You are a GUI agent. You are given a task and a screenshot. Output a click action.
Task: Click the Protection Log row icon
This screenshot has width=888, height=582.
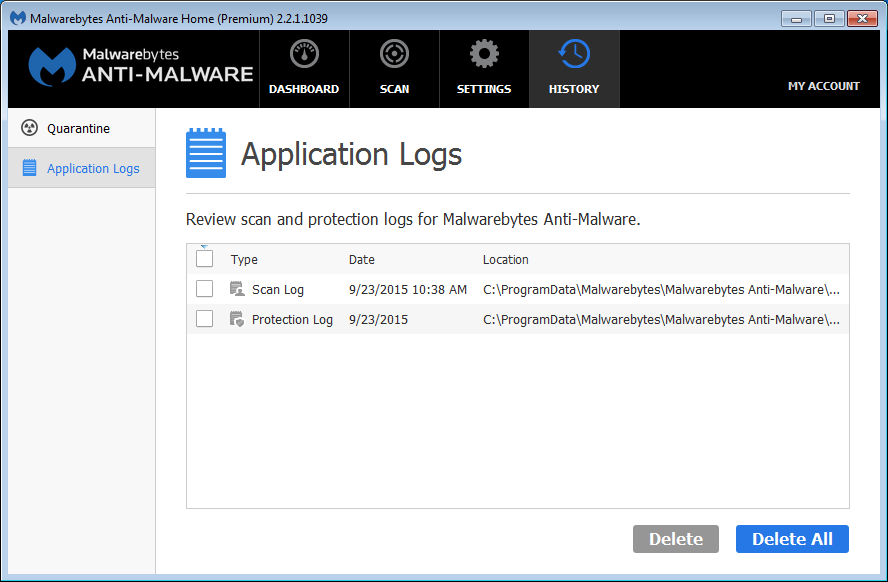[x=237, y=319]
